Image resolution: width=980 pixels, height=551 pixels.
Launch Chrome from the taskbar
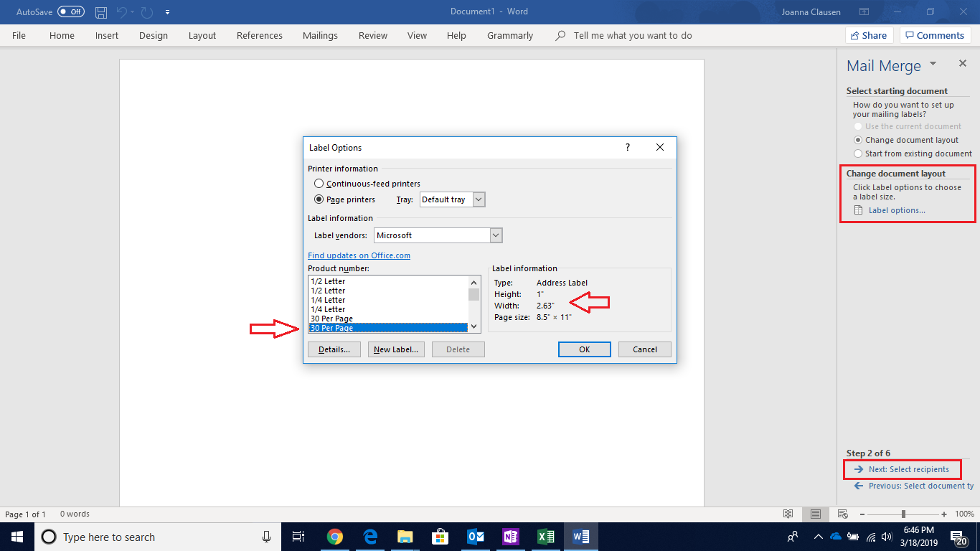[334, 537]
